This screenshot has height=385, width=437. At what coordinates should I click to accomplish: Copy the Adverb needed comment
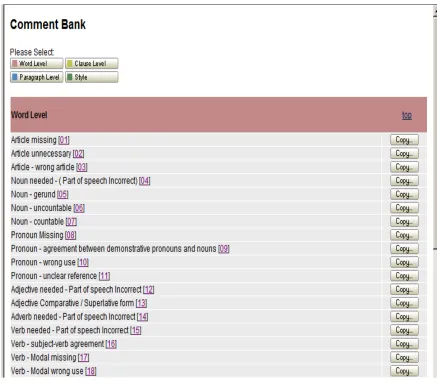[x=404, y=317]
